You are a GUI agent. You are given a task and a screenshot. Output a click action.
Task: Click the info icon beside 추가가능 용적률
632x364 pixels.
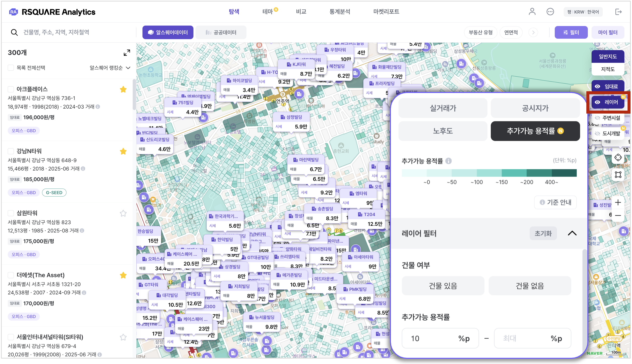[x=448, y=161]
